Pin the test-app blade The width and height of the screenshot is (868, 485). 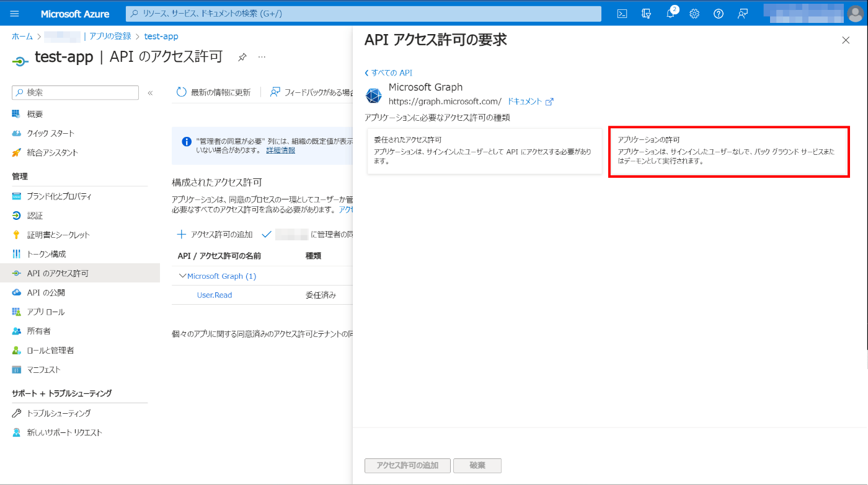pos(242,57)
